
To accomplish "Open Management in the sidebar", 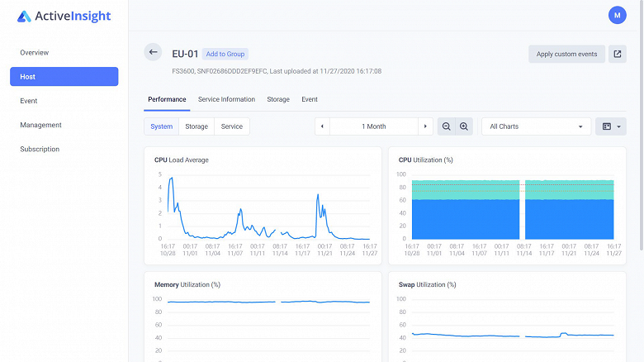I will click(41, 125).
